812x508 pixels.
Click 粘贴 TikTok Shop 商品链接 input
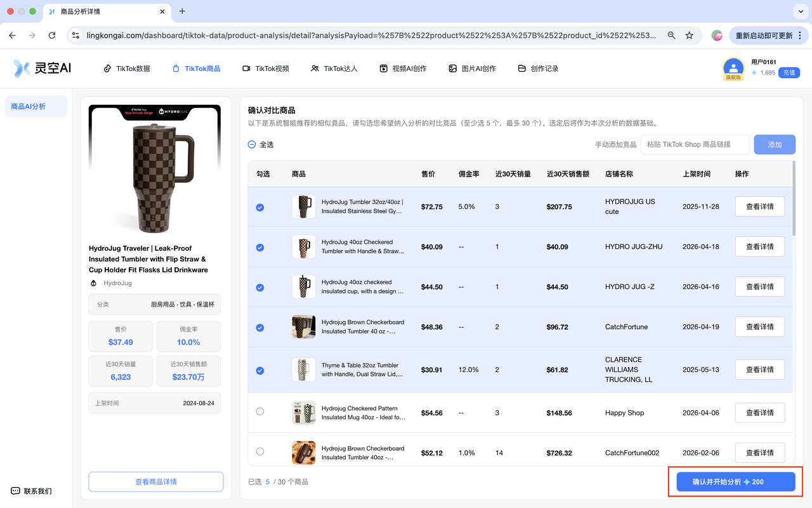695,145
